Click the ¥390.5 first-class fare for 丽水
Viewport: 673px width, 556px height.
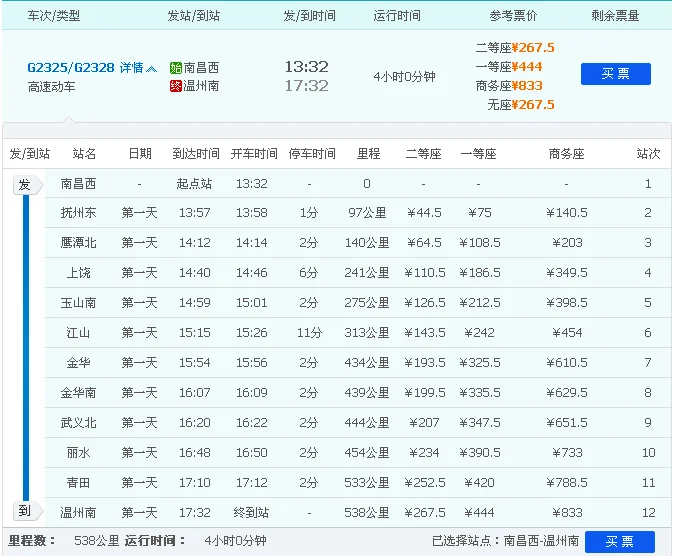479,453
